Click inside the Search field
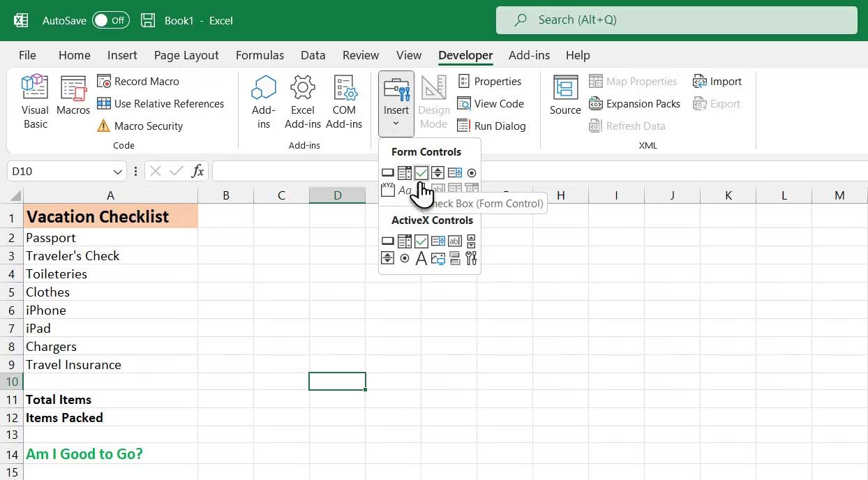The image size is (868, 480). click(x=675, y=20)
